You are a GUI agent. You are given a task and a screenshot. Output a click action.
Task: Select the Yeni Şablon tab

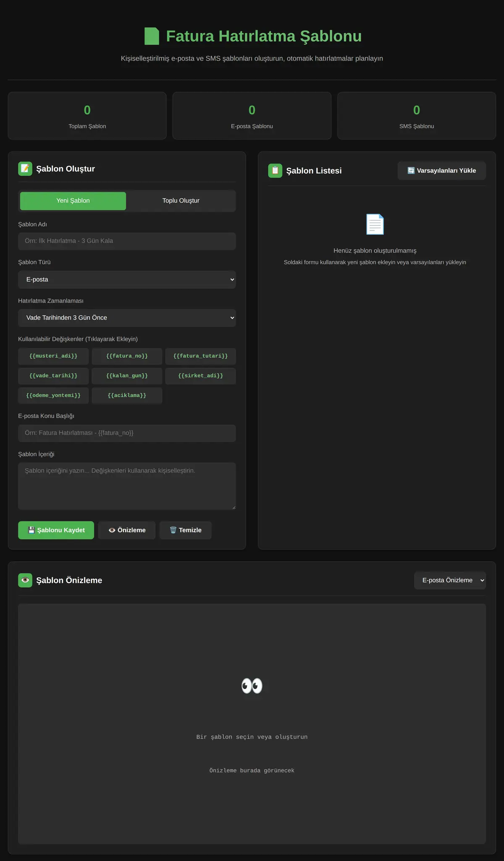73,201
